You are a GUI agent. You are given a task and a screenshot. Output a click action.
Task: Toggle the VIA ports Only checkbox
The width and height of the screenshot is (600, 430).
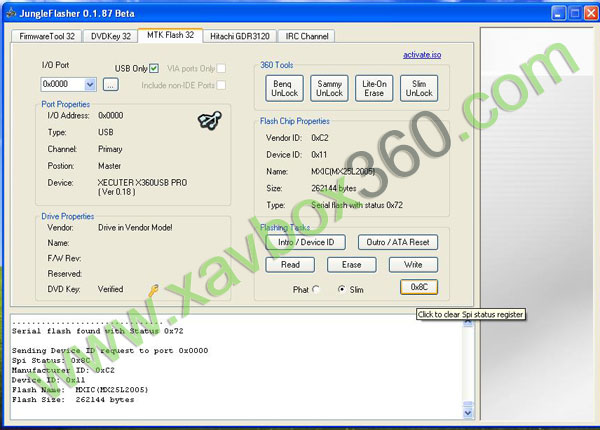tap(221, 68)
